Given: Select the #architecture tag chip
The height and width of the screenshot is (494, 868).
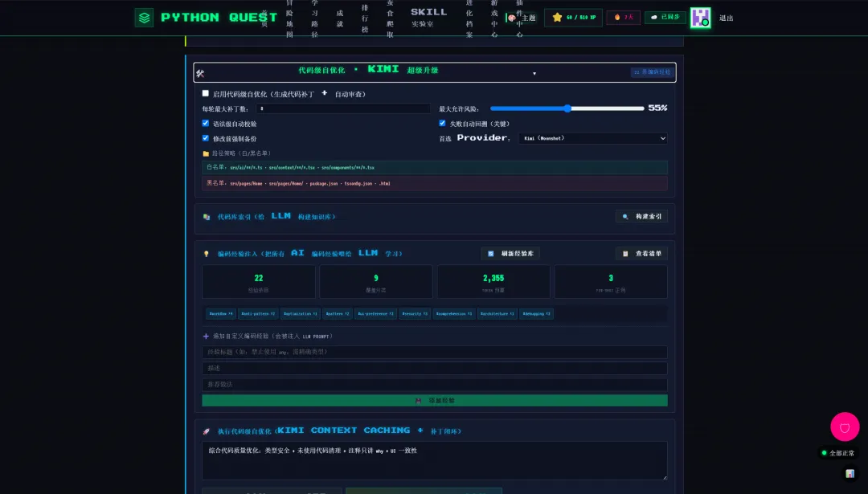Looking at the screenshot, I should point(497,313).
